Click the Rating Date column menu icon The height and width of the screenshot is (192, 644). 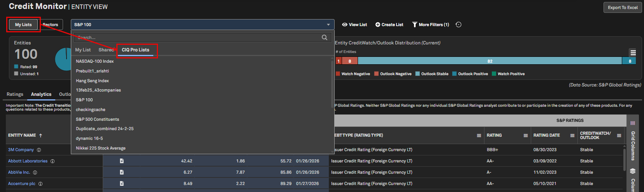tap(572, 136)
